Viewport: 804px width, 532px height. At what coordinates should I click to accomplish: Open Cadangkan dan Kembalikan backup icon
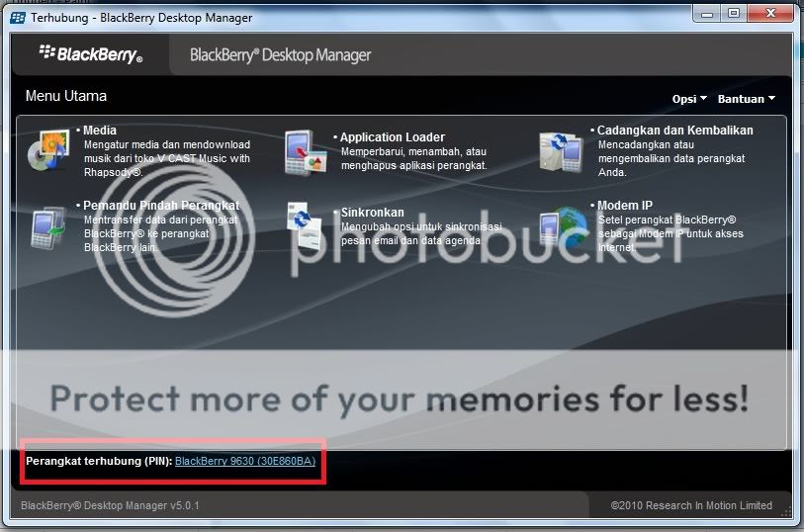pyautogui.click(x=561, y=151)
